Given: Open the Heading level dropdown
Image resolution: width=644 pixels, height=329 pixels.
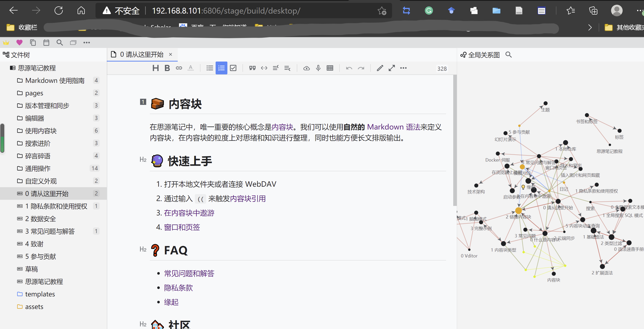Looking at the screenshot, I should [155, 68].
